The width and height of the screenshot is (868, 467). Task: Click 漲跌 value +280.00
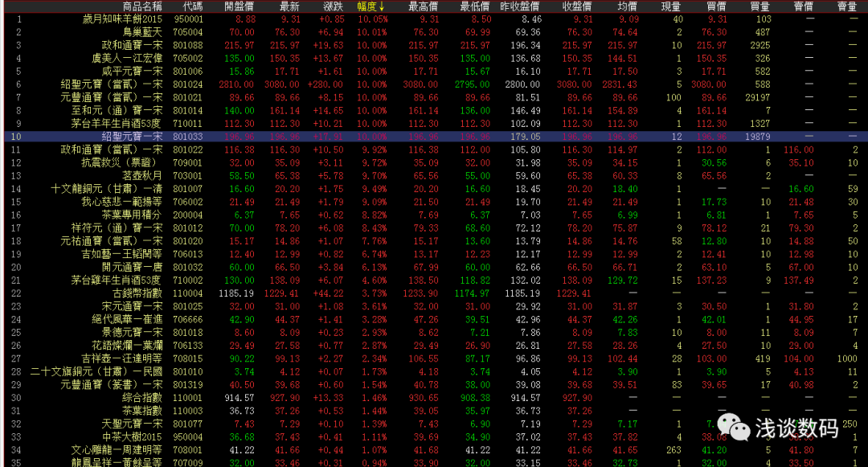click(325, 84)
